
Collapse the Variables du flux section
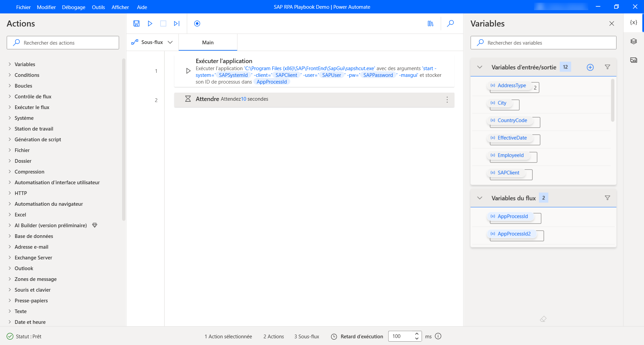pyautogui.click(x=480, y=198)
